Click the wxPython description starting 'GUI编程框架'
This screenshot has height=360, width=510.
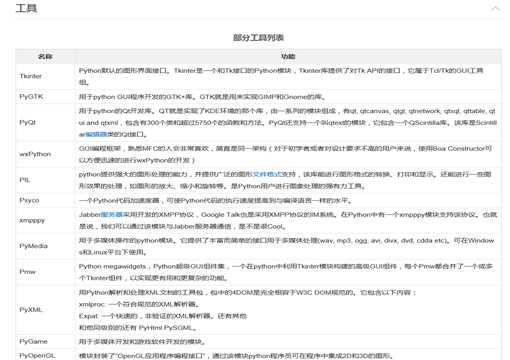(285, 154)
